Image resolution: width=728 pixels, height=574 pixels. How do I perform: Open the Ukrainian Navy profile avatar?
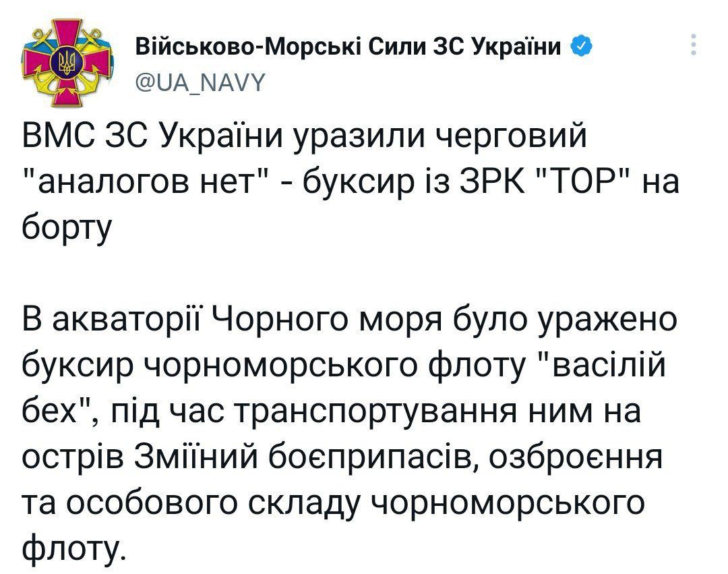[x=66, y=64]
